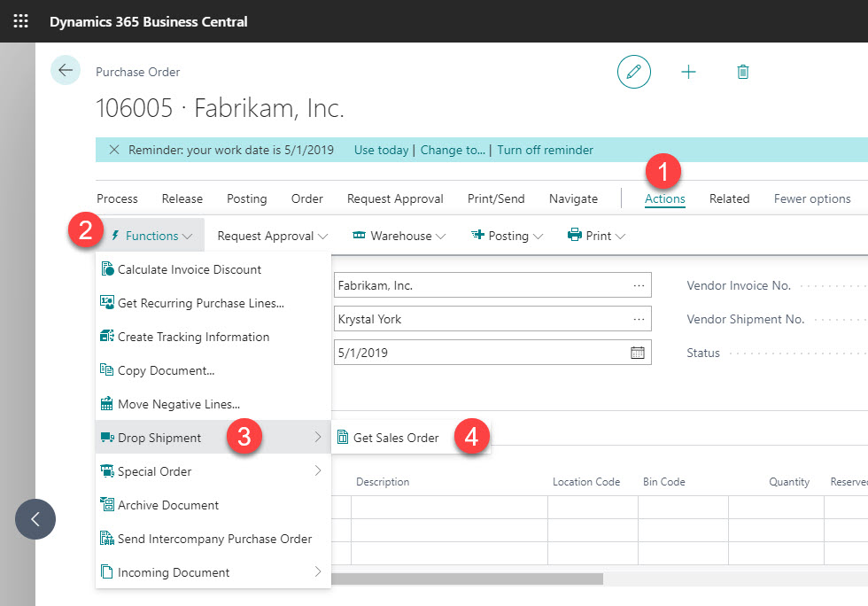Switch to the Related tab
This screenshot has height=606, width=868.
tap(729, 198)
